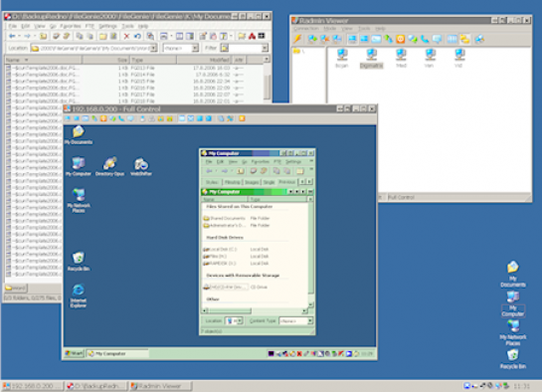Select the Med computer in Radmin Viewer
The width and height of the screenshot is (542, 392).
pos(401,58)
